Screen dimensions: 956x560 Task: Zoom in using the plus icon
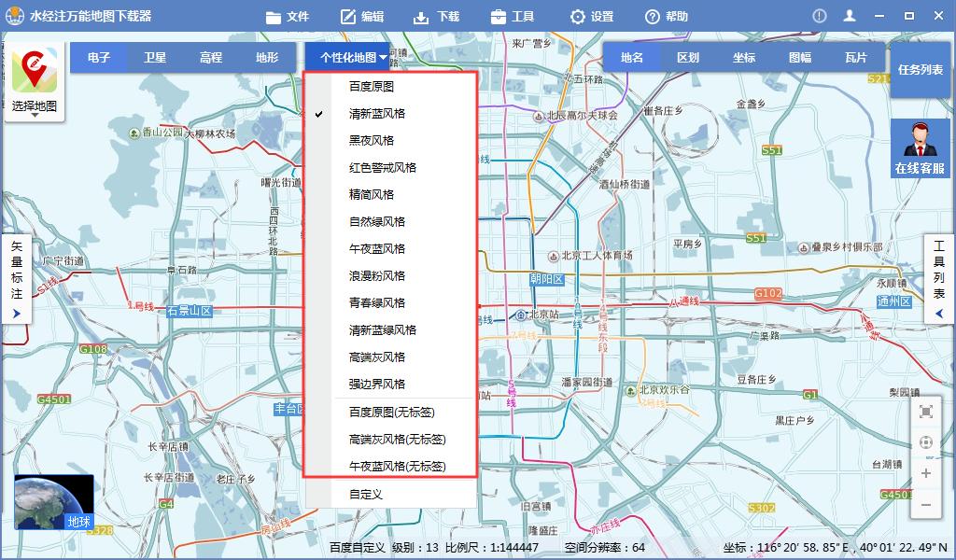pos(925,473)
